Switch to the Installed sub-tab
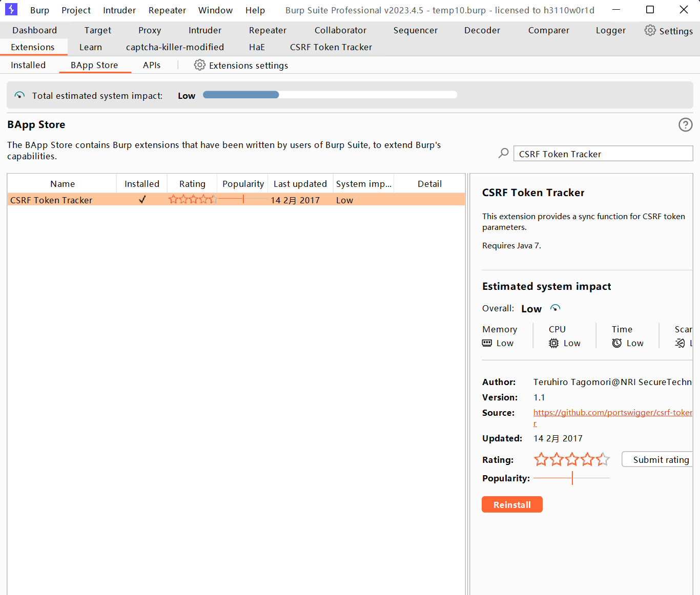700x595 pixels. pos(28,65)
